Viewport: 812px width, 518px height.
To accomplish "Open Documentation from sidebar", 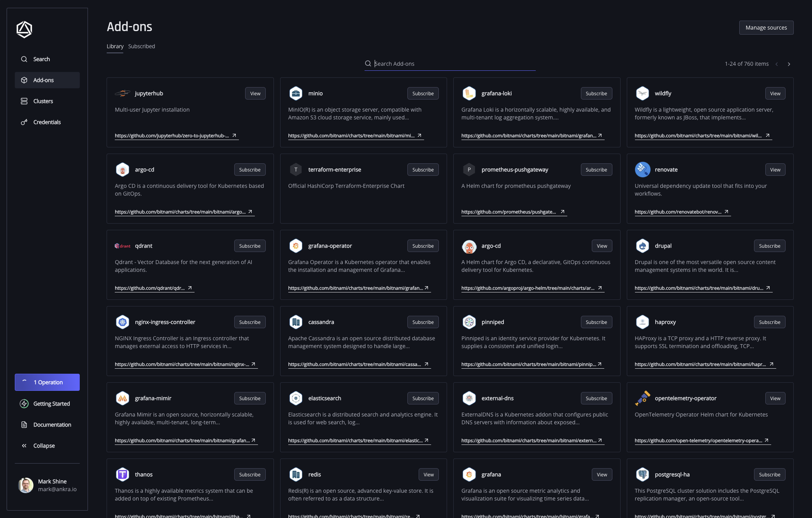I will [47, 425].
